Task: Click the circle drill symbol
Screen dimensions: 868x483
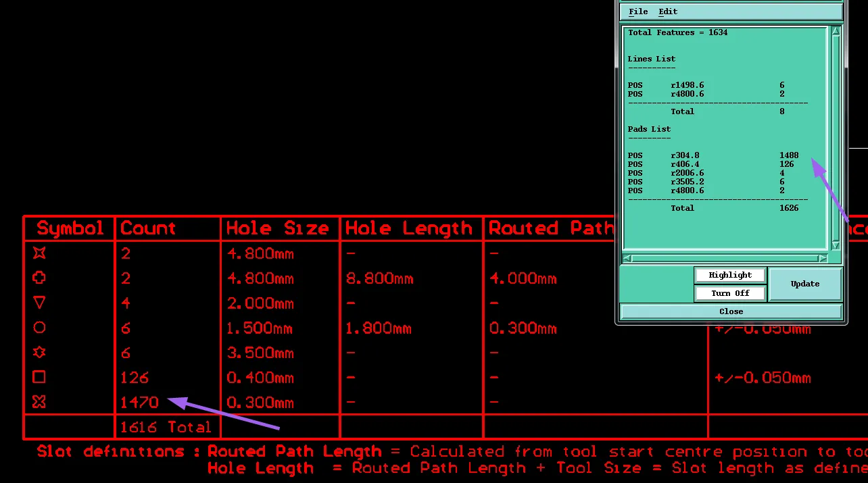Action: [39, 328]
